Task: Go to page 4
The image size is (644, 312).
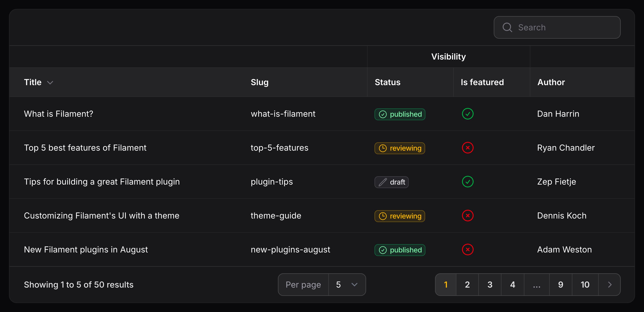Action: coord(512,285)
